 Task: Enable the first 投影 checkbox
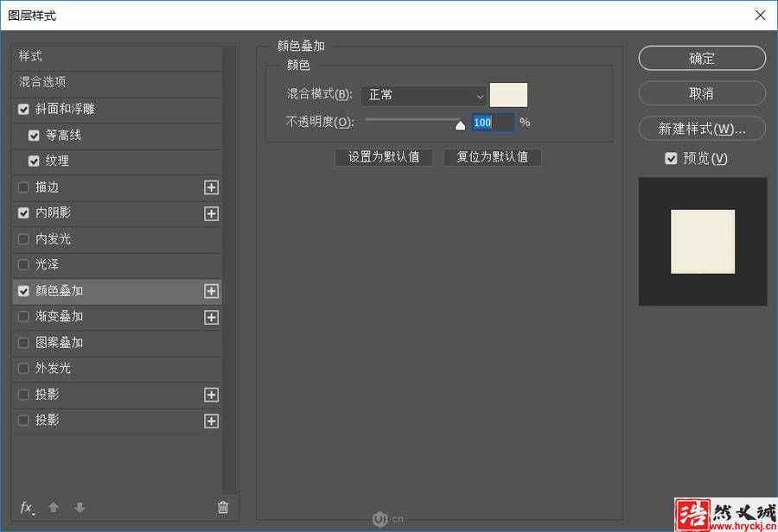coord(23,395)
